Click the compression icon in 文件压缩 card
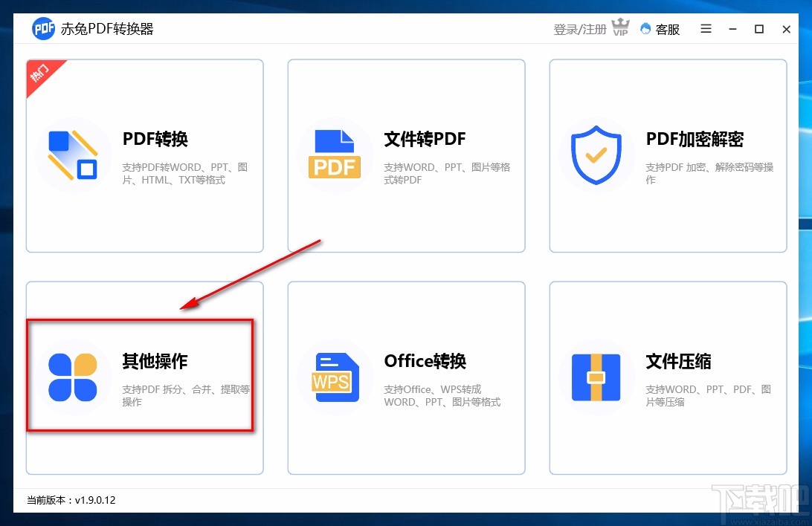Image resolution: width=812 pixels, height=526 pixels. click(x=596, y=377)
